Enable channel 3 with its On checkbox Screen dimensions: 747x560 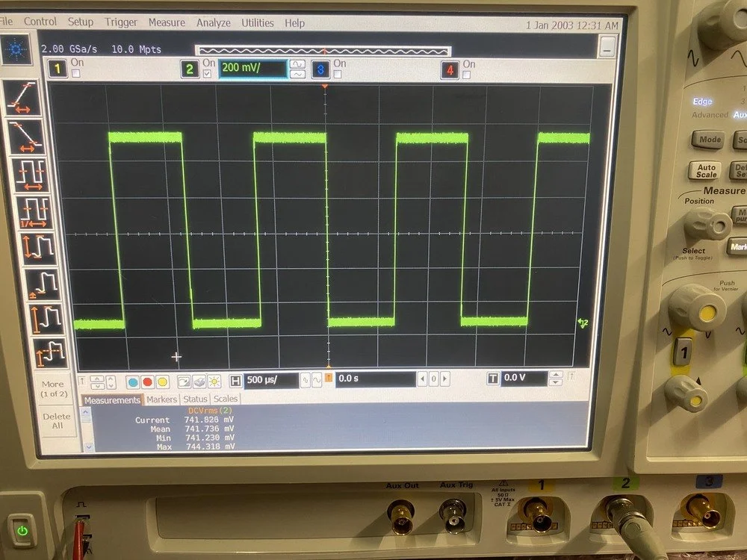pos(338,74)
